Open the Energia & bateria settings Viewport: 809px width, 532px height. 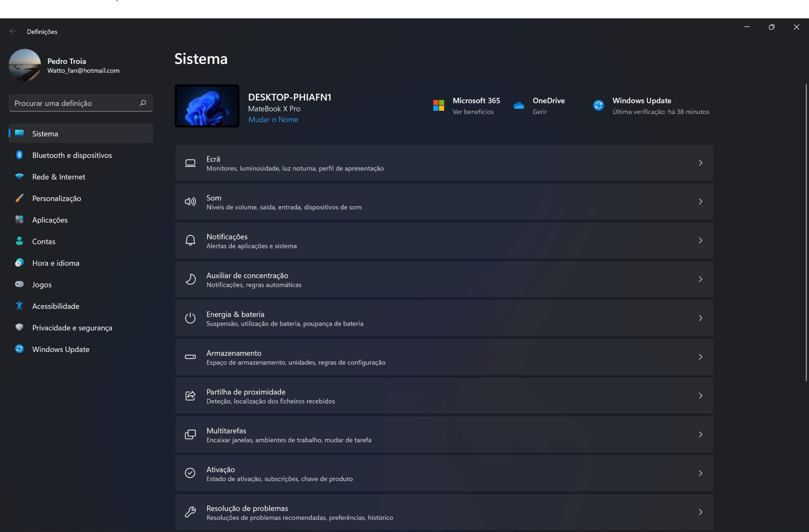point(444,318)
